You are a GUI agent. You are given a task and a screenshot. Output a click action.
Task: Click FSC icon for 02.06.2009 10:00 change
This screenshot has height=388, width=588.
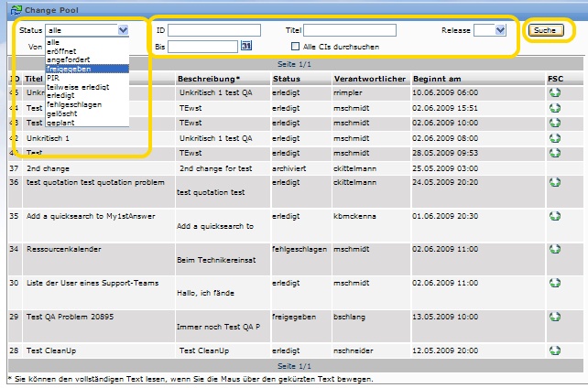(x=555, y=123)
